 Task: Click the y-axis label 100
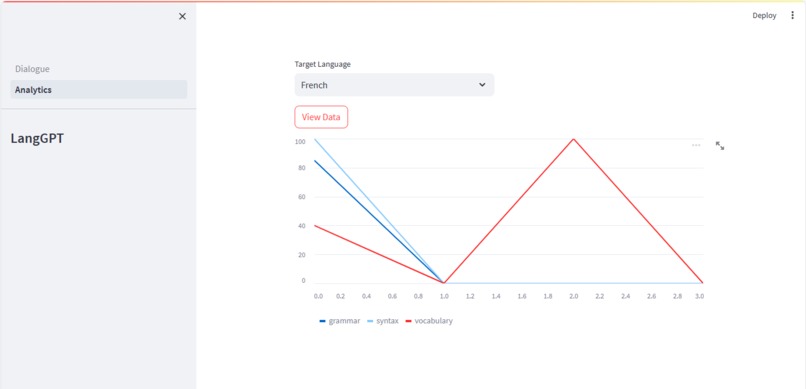pos(300,141)
